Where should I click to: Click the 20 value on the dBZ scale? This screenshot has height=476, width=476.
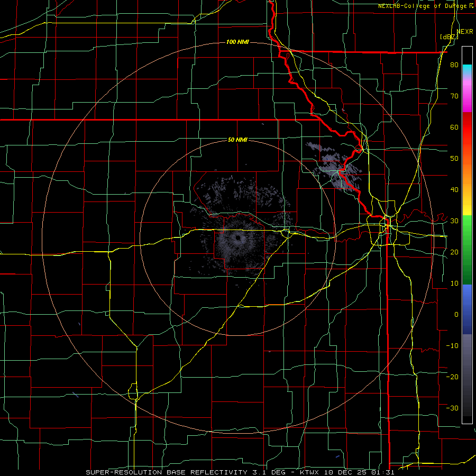454,252
